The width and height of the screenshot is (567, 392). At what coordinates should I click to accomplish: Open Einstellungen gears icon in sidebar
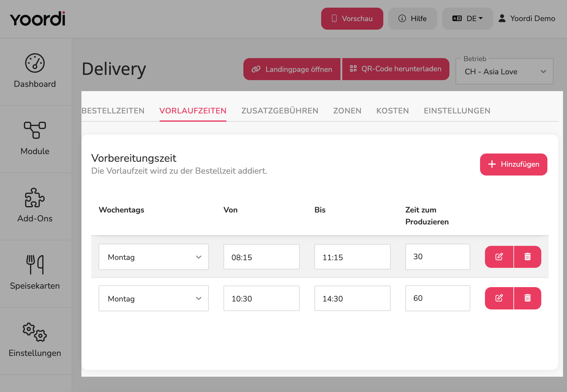pyautogui.click(x=35, y=332)
